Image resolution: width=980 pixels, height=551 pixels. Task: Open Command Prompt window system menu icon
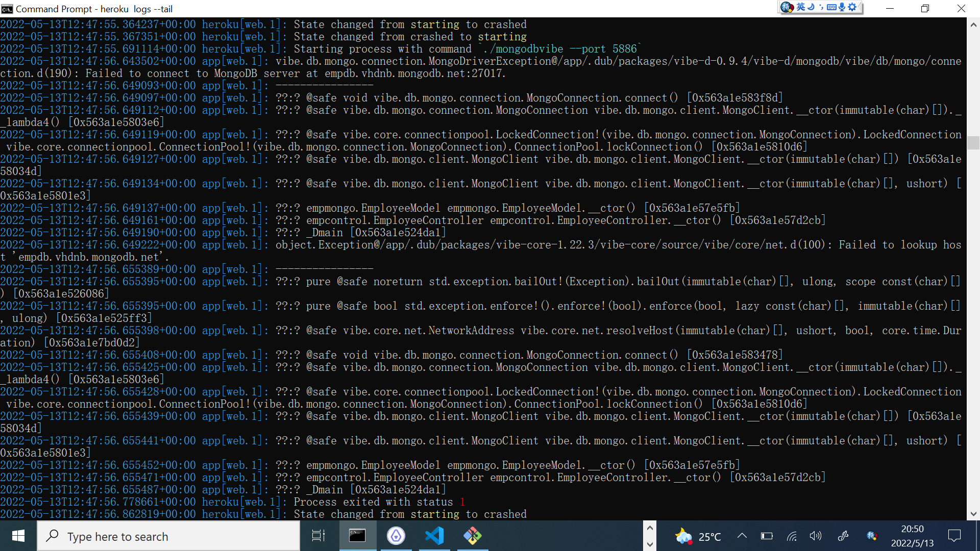pos(7,9)
